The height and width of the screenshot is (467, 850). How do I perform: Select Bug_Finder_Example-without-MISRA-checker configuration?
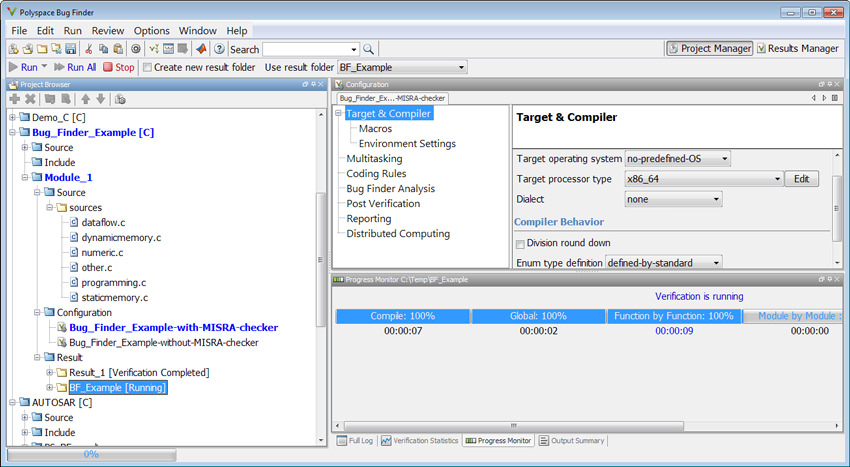click(164, 342)
